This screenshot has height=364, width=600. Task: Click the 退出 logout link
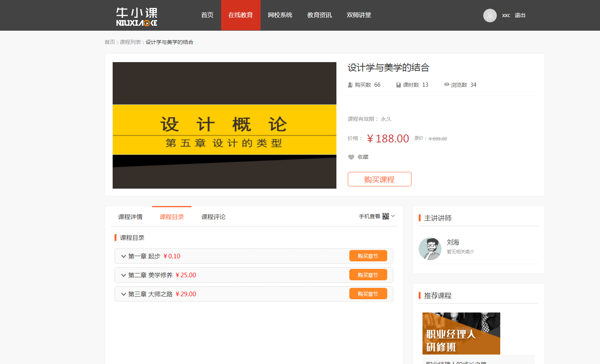coord(520,16)
